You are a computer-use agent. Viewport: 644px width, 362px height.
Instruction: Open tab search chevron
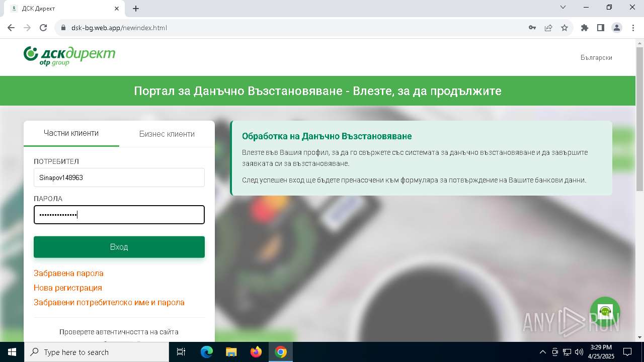(x=563, y=7)
